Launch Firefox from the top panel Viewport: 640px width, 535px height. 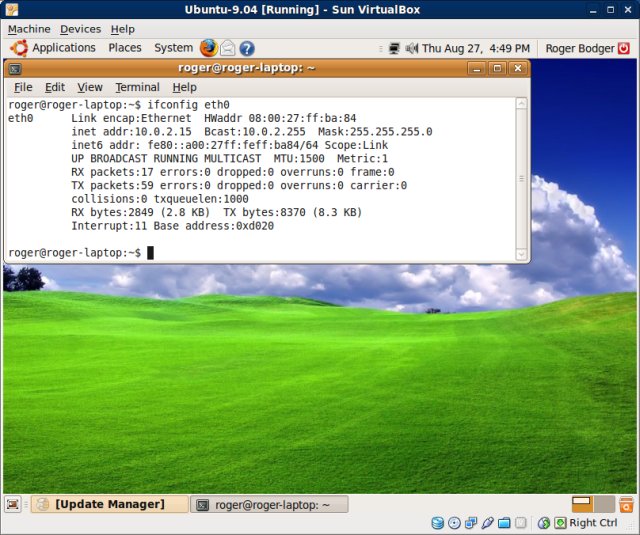[208, 48]
